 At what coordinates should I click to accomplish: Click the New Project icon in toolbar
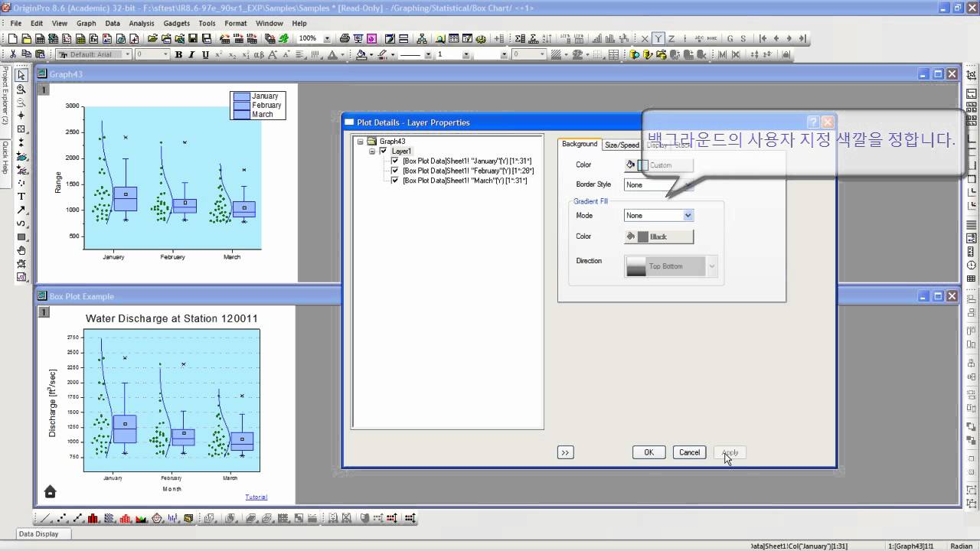click(x=13, y=38)
